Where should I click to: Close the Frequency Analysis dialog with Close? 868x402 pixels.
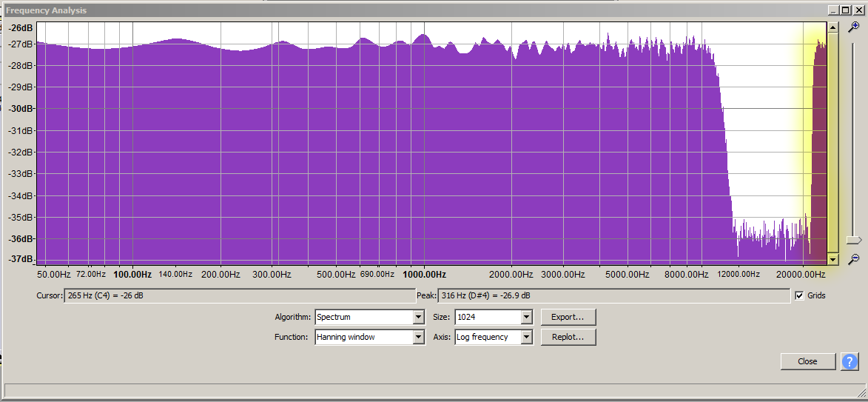[807, 361]
